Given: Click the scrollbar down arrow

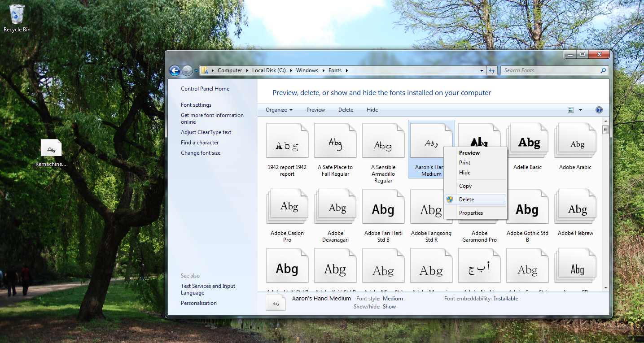Looking at the screenshot, I should [605, 287].
